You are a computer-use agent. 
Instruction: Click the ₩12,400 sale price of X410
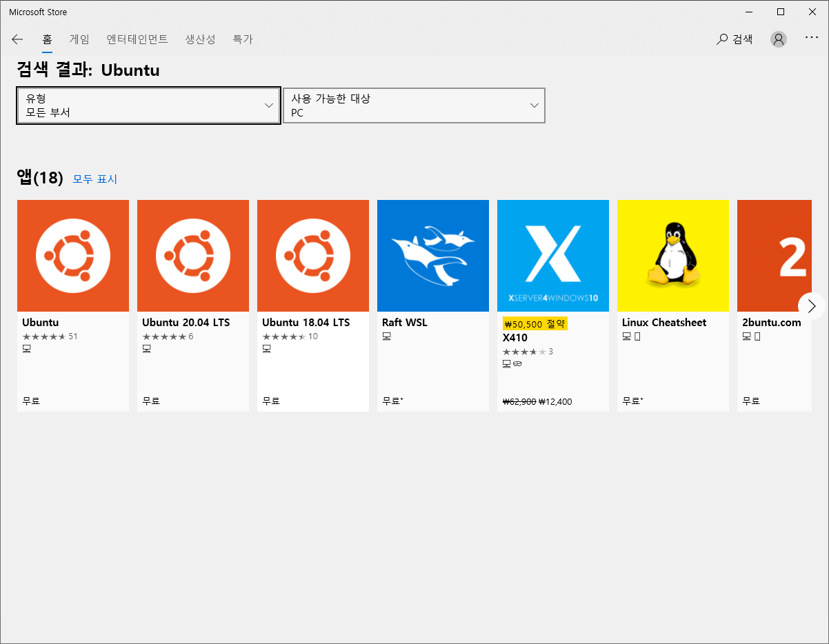(555, 401)
